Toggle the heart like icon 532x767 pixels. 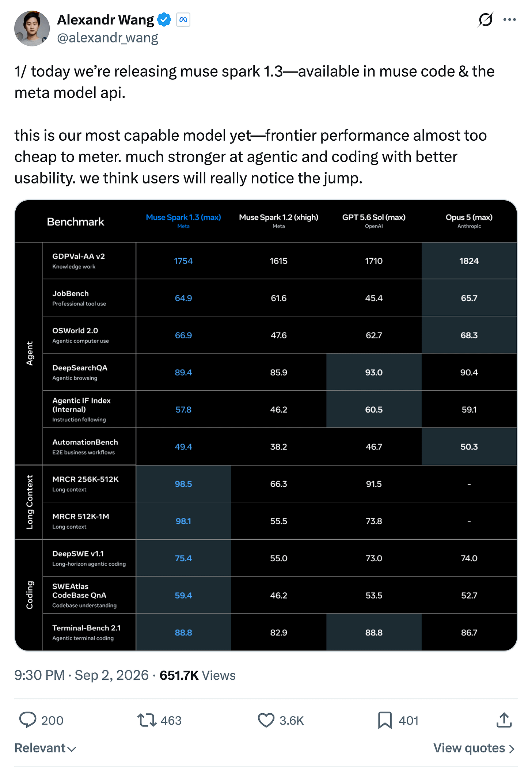click(x=266, y=720)
